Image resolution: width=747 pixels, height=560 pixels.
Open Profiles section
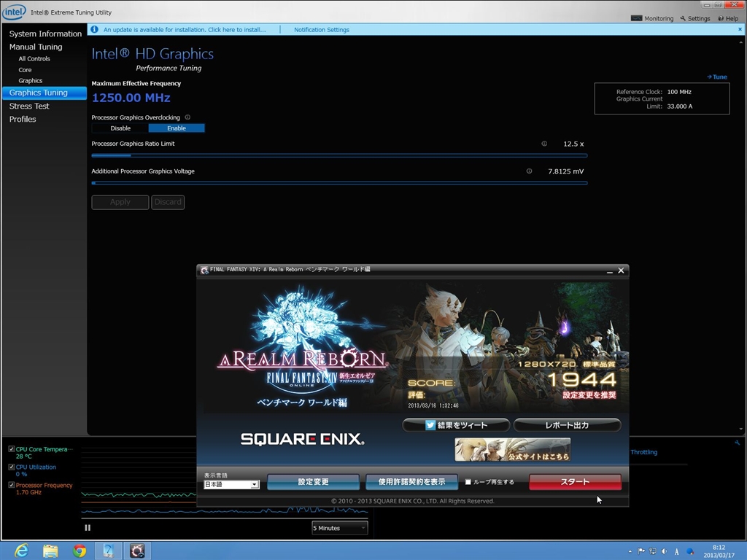[23, 119]
